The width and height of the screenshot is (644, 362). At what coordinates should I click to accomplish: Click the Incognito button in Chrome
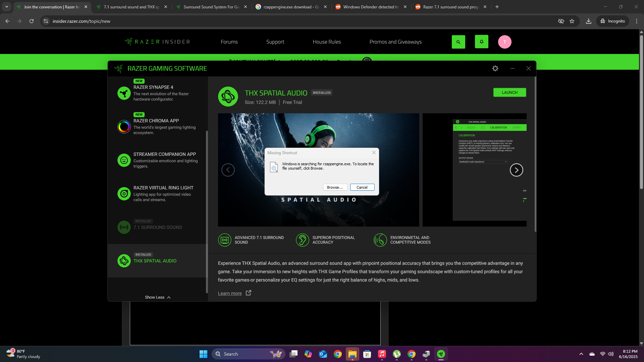[x=613, y=21]
